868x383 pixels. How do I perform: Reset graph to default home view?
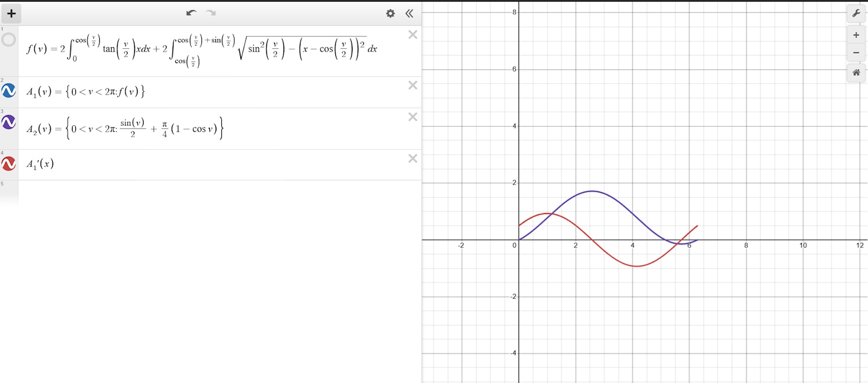tap(856, 73)
